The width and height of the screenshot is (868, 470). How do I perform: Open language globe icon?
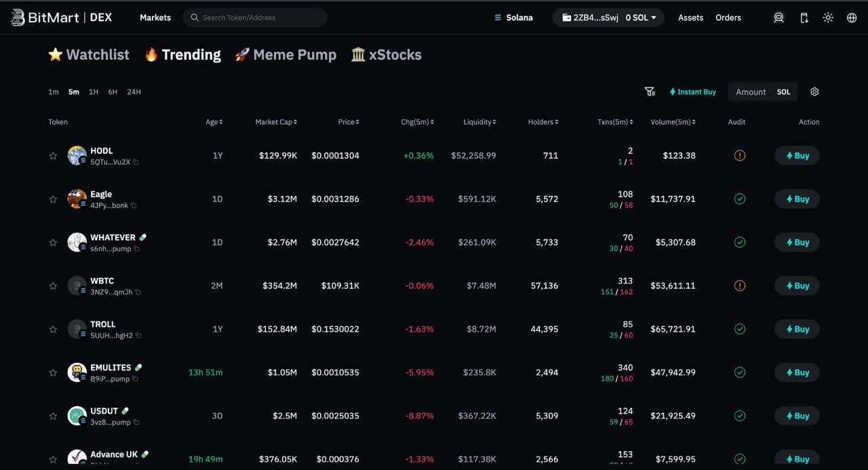tap(852, 18)
